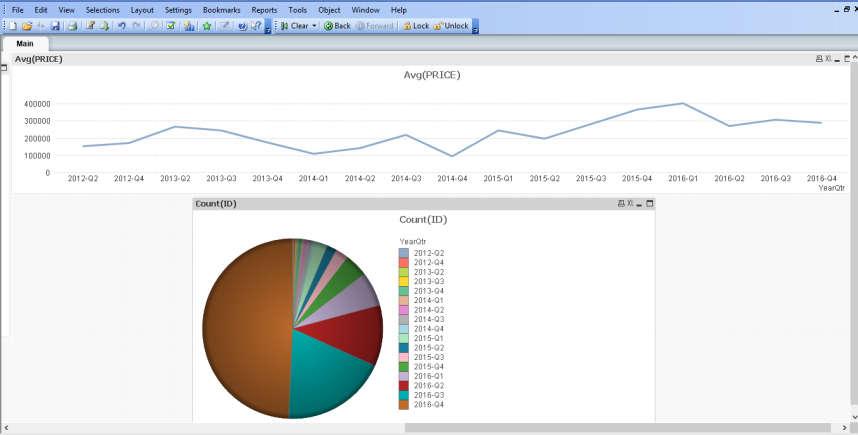858x435 pixels.
Task: Click the Avg(PRICE) caption title
Action: pyautogui.click(x=38, y=59)
